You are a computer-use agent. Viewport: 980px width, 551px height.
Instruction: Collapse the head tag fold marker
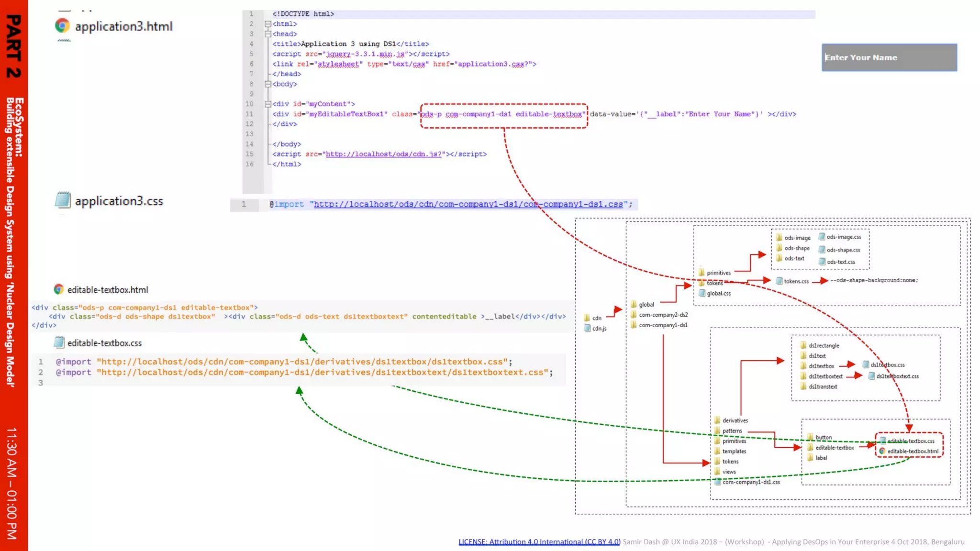tap(268, 34)
